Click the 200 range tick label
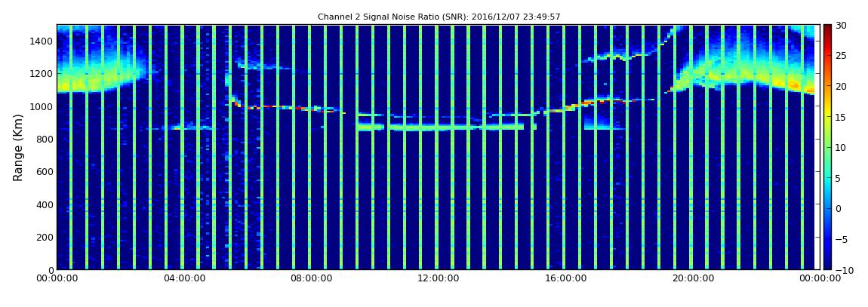 pyautogui.click(x=45, y=238)
